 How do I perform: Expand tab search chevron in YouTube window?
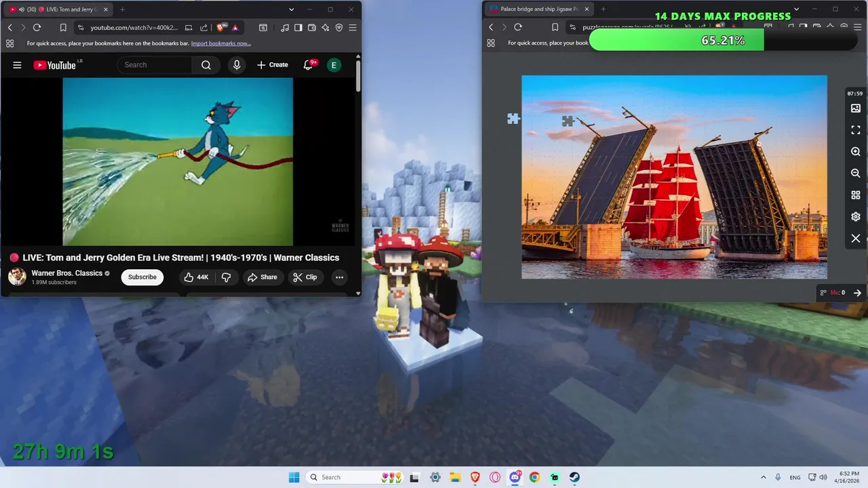(x=292, y=9)
